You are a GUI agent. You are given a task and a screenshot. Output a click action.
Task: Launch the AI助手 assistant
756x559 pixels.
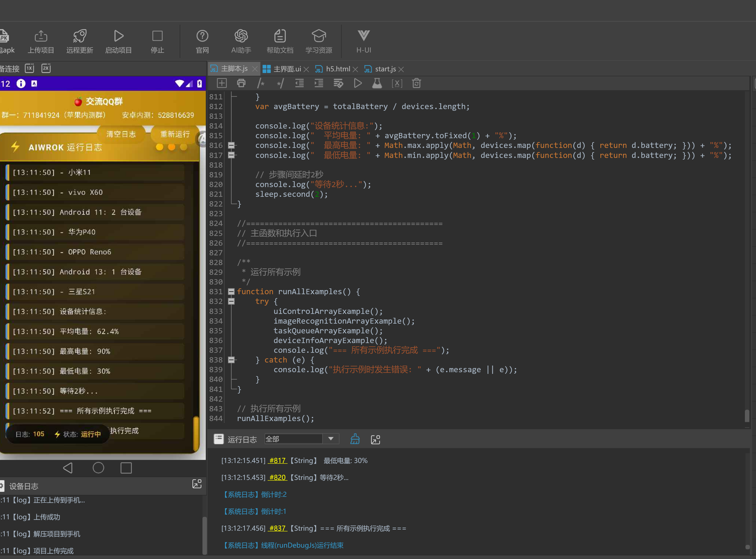pos(241,41)
